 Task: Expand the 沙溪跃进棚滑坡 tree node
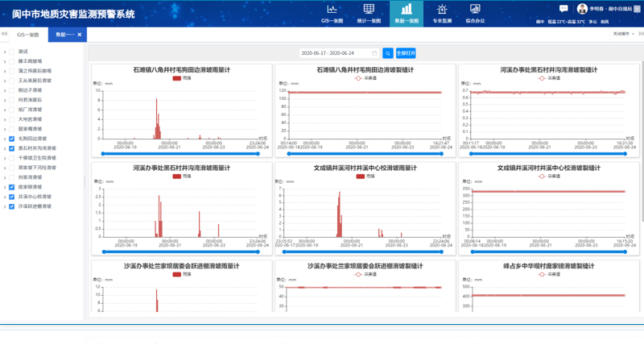point(4,206)
